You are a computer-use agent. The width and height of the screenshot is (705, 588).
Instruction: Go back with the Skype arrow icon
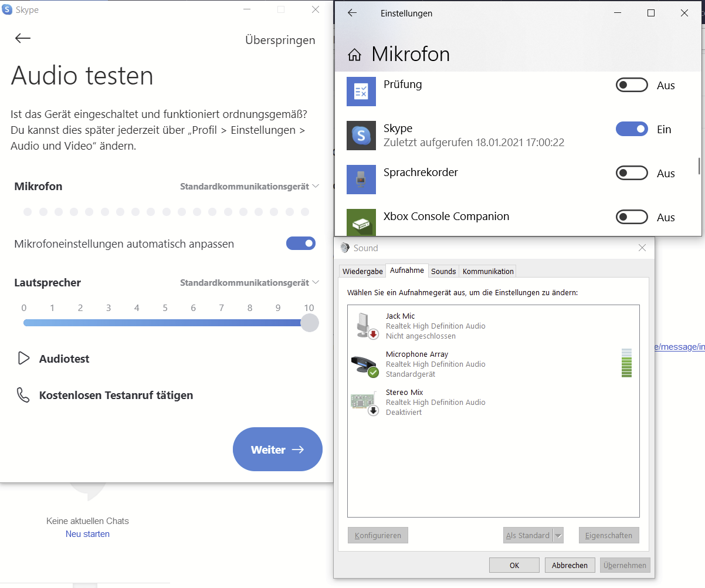[23, 38]
